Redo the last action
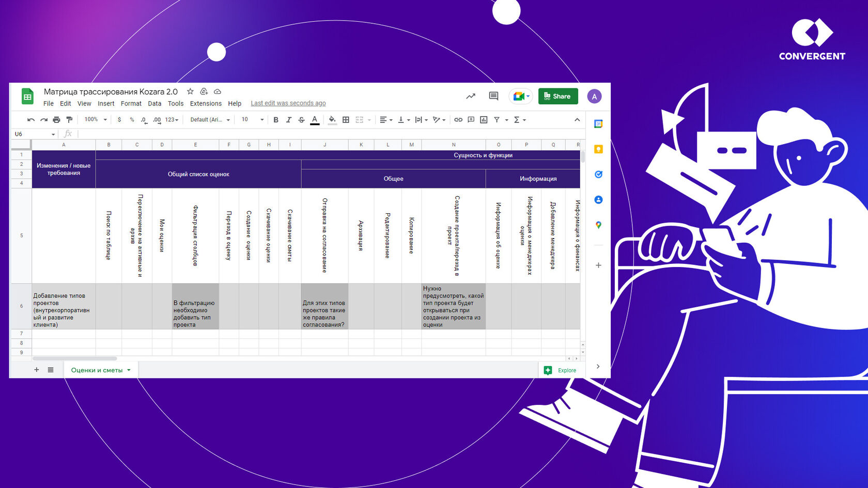The width and height of the screenshot is (868, 488). tap(44, 120)
